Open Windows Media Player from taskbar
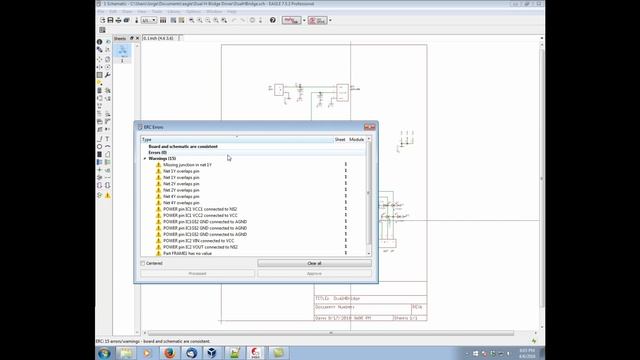The width and height of the screenshot is (640, 360). [148, 353]
